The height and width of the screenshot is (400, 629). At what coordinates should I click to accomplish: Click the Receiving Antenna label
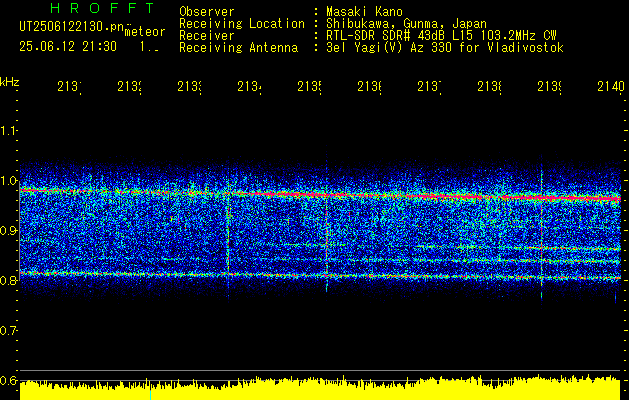(238, 48)
